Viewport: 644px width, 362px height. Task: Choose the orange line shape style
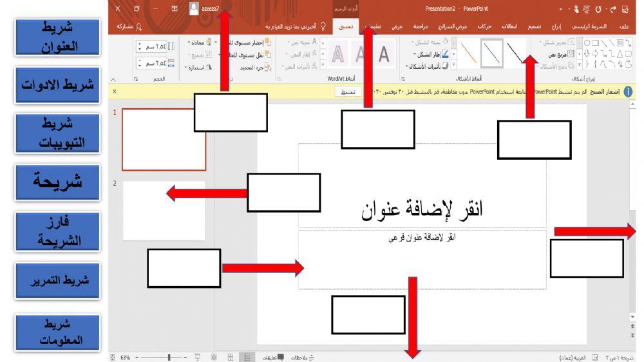469,53
